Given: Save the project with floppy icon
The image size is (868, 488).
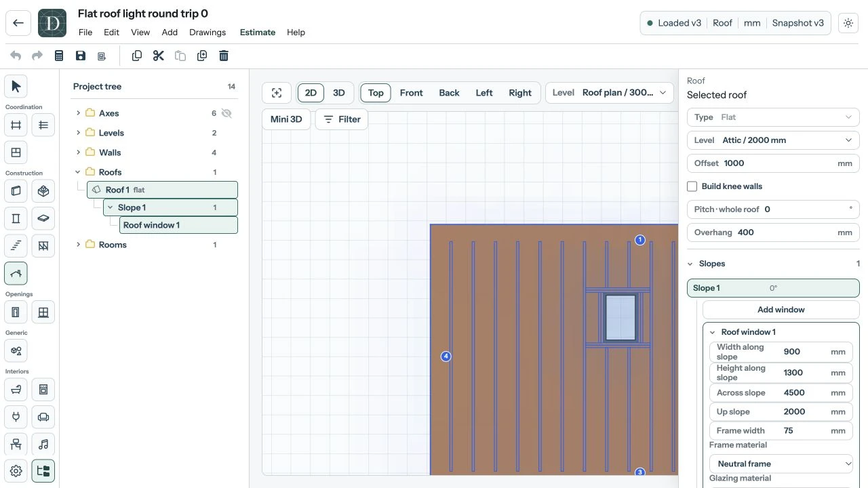Looking at the screenshot, I should point(81,56).
